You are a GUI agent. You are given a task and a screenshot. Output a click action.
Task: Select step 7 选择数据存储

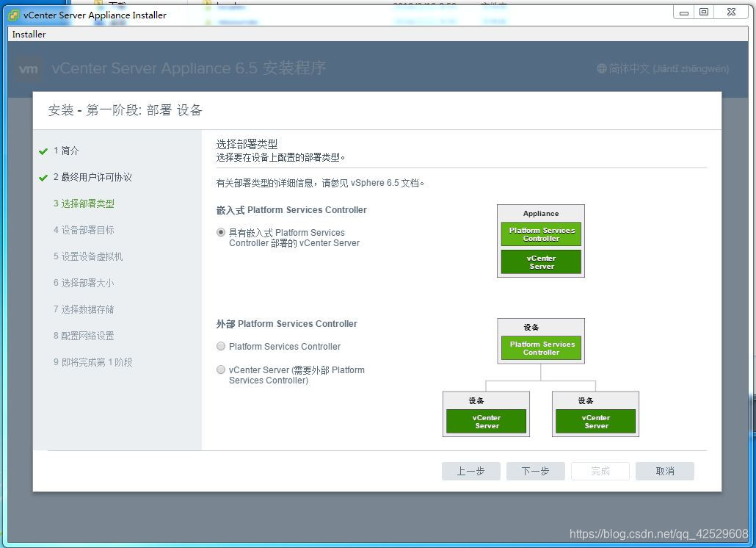[x=84, y=309]
